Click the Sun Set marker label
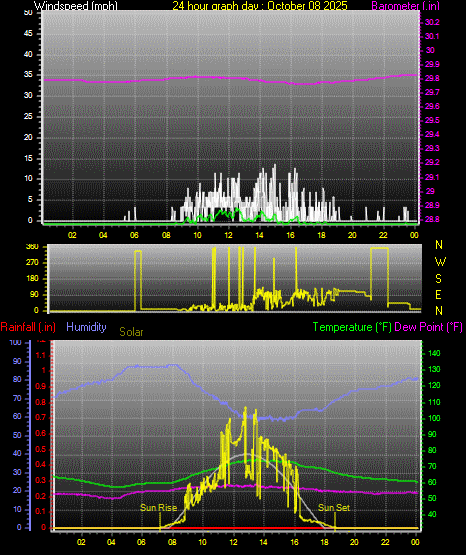 334,508
